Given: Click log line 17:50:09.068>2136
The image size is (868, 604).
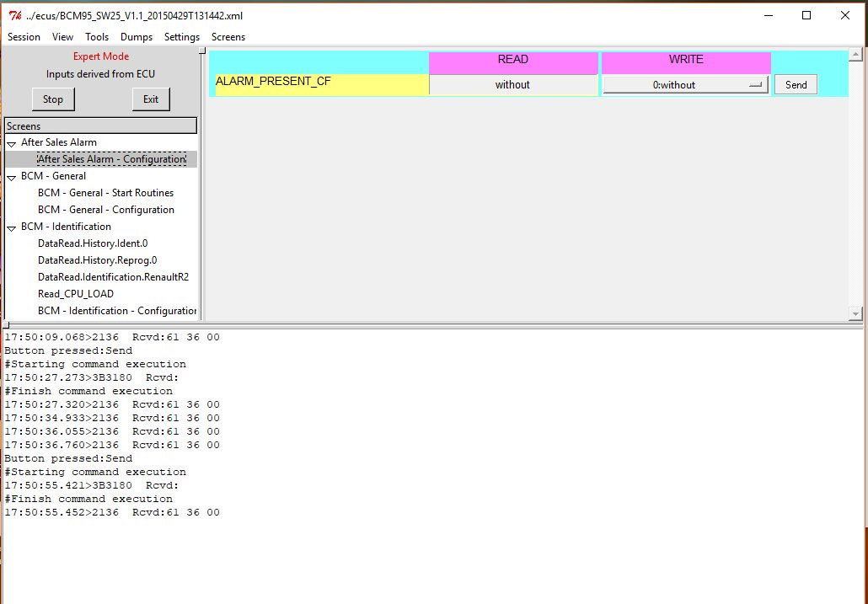Looking at the screenshot, I should pos(112,338).
